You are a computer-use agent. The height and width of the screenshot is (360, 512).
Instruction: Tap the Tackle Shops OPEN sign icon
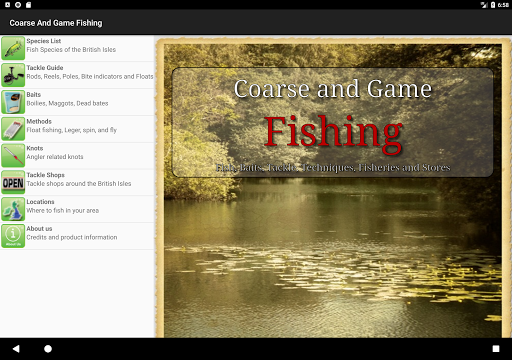click(13, 182)
